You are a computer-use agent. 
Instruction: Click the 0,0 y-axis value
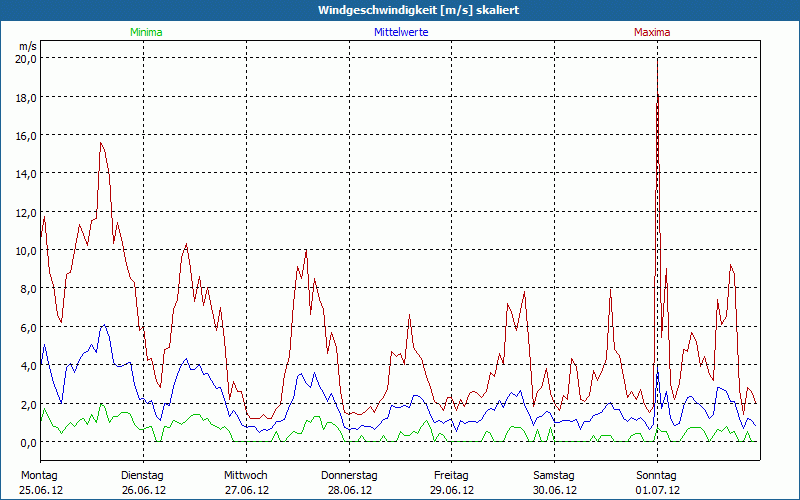29,442
